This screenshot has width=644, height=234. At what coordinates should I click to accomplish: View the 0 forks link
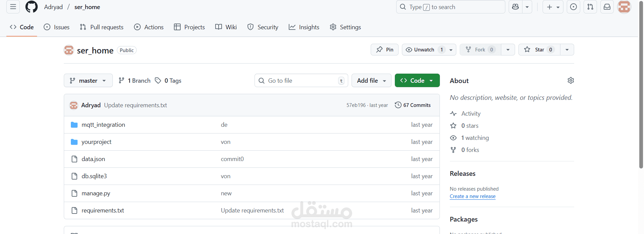click(x=465, y=150)
